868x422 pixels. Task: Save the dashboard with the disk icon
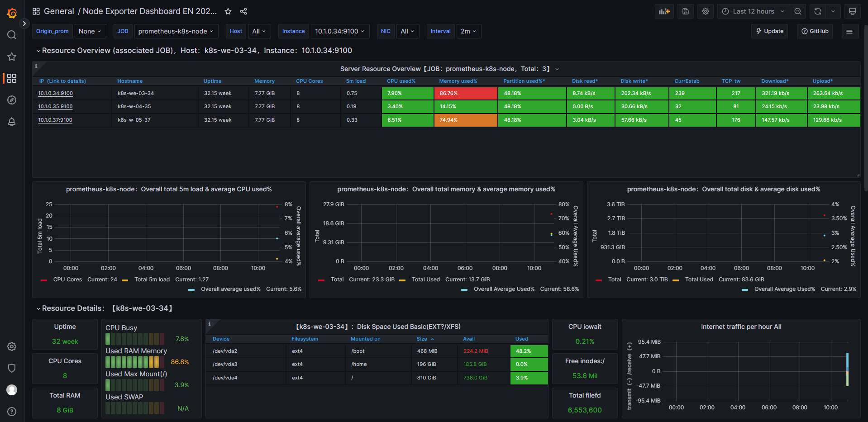click(686, 11)
